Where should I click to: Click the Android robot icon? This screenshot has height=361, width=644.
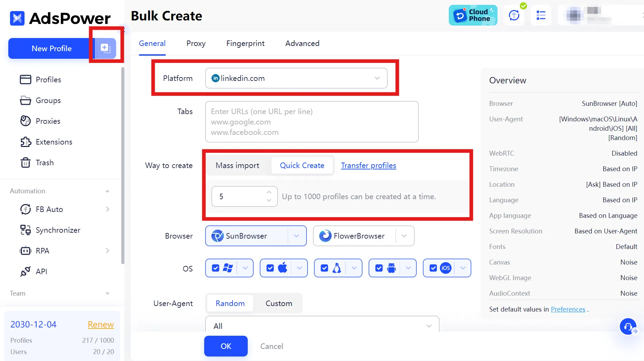(391, 268)
